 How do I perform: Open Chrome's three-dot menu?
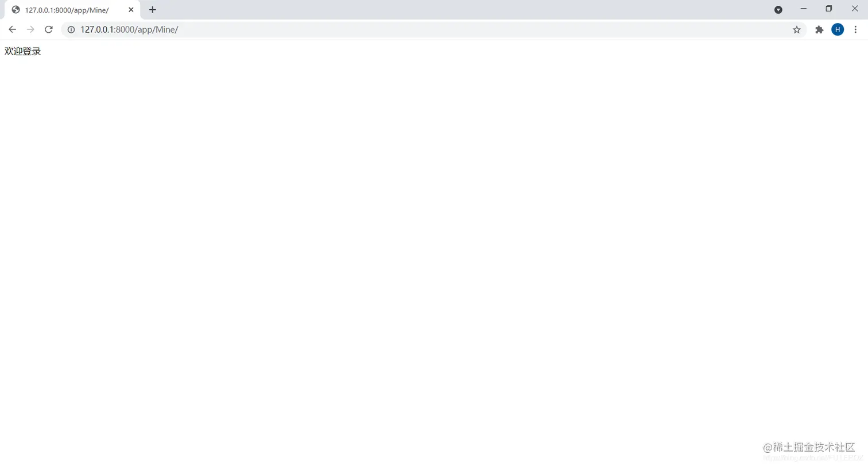pos(855,29)
